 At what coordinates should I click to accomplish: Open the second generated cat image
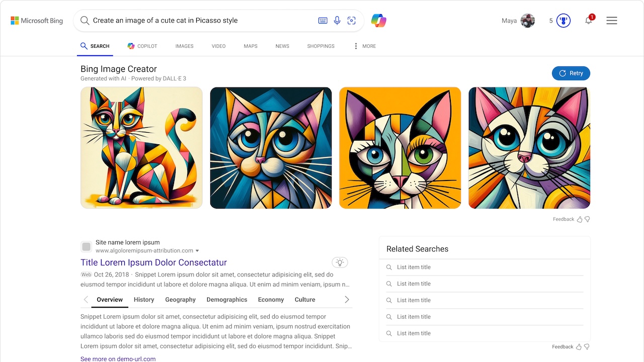click(271, 148)
